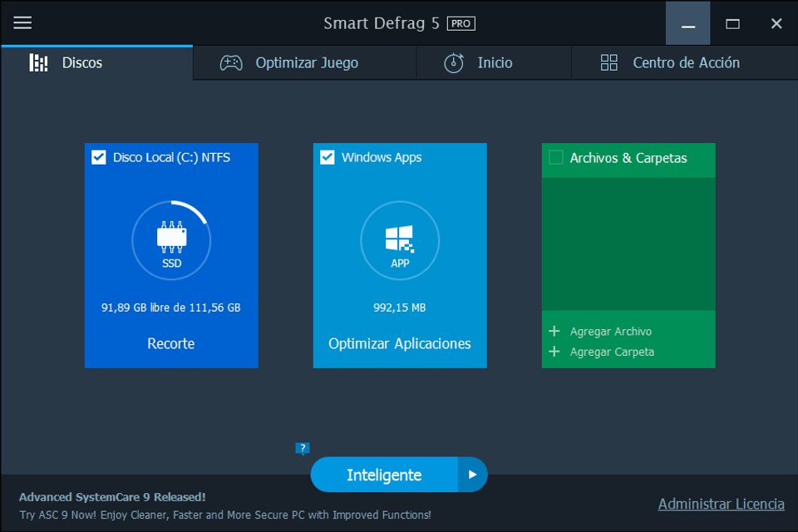Click the Advanced SystemCare 9 Released! headline
This screenshot has width=798, height=532.
tap(112, 497)
